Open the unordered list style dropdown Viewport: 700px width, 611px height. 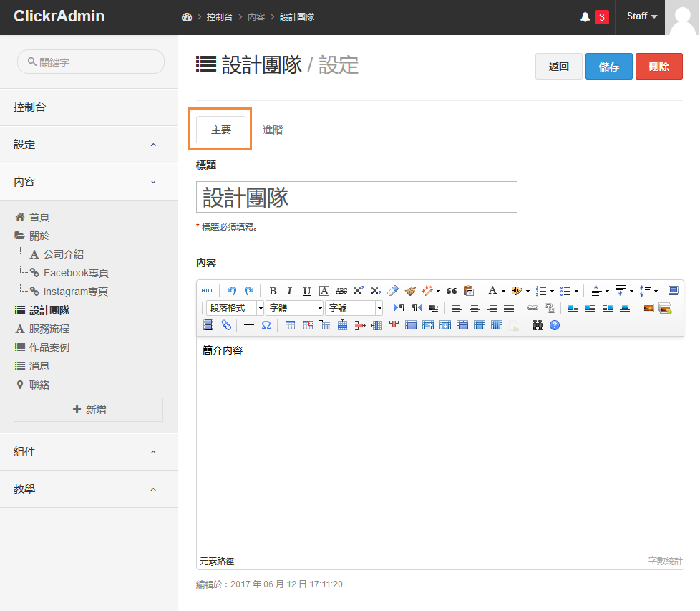click(576, 292)
